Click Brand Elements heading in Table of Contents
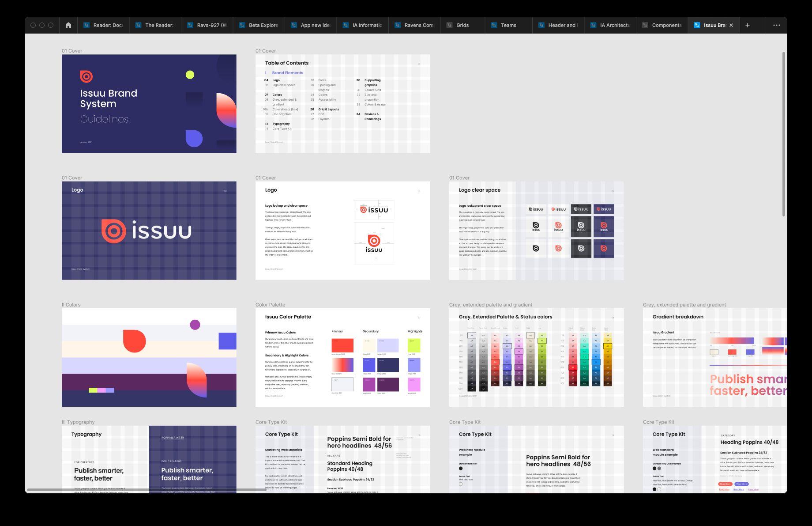Screen dimensions: 812x526 click(287, 73)
